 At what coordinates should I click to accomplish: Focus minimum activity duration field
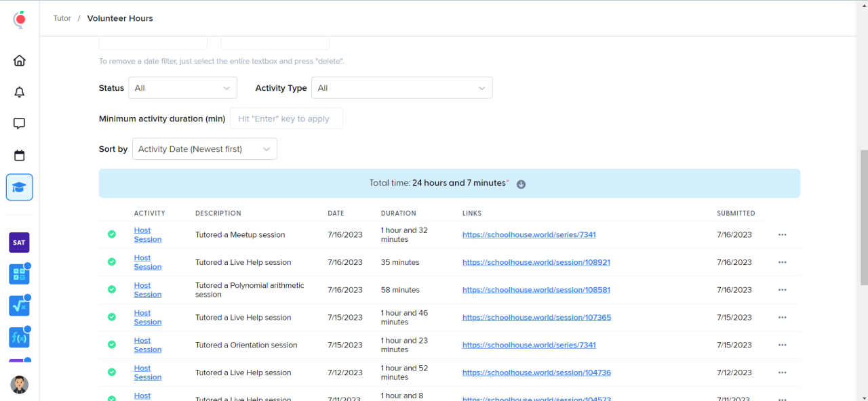pos(286,119)
